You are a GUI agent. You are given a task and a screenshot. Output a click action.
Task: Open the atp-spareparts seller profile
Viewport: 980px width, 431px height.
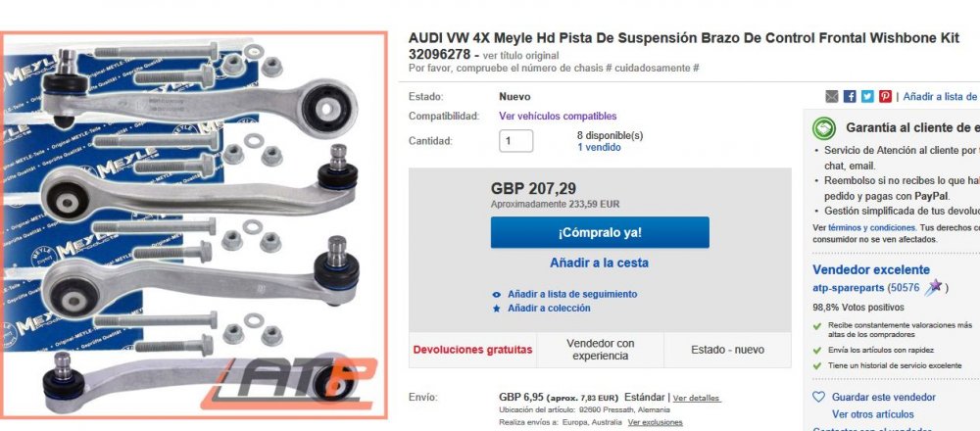click(848, 288)
